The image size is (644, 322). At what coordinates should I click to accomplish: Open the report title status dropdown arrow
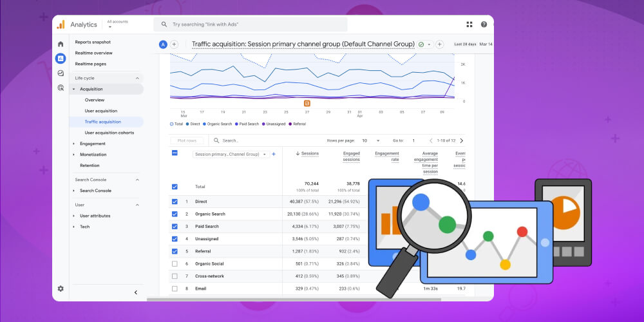click(429, 44)
